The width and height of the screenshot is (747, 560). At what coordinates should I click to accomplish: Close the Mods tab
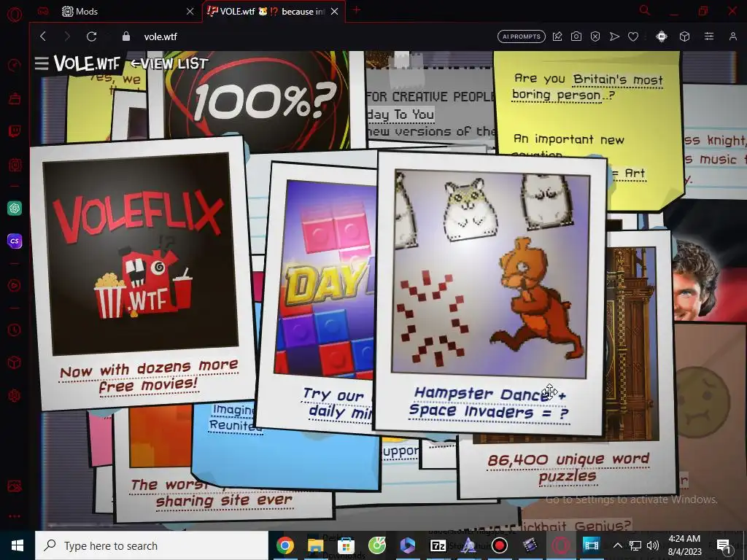point(190,12)
